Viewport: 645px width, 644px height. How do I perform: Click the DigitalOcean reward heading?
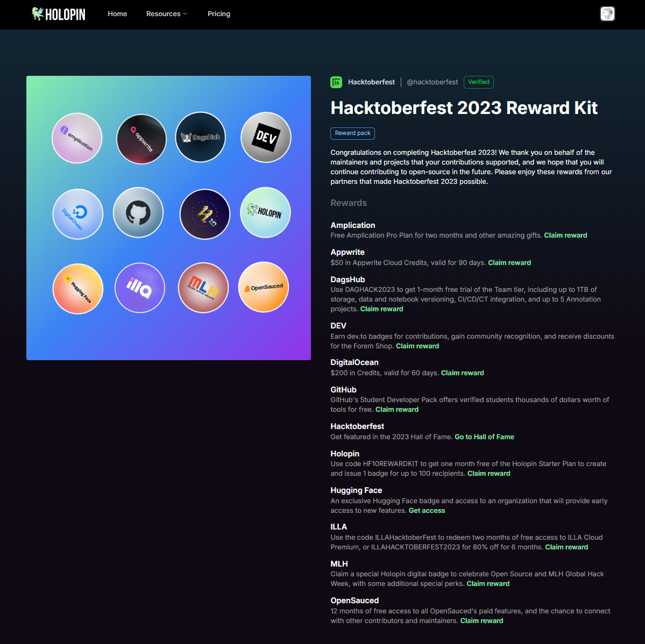(x=354, y=362)
